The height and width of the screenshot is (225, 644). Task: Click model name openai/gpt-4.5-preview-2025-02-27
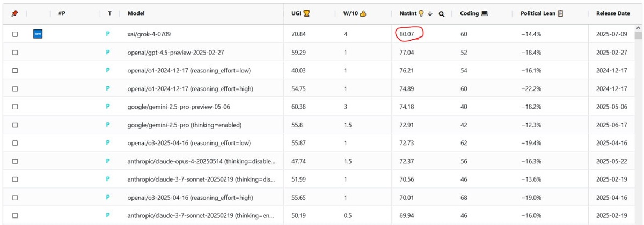tap(175, 52)
